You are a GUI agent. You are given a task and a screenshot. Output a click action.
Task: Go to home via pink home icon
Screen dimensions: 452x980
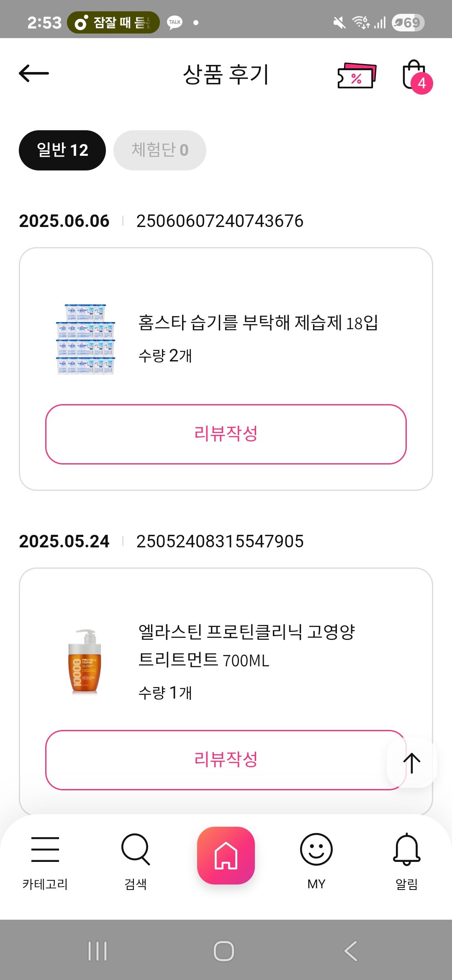tap(226, 856)
